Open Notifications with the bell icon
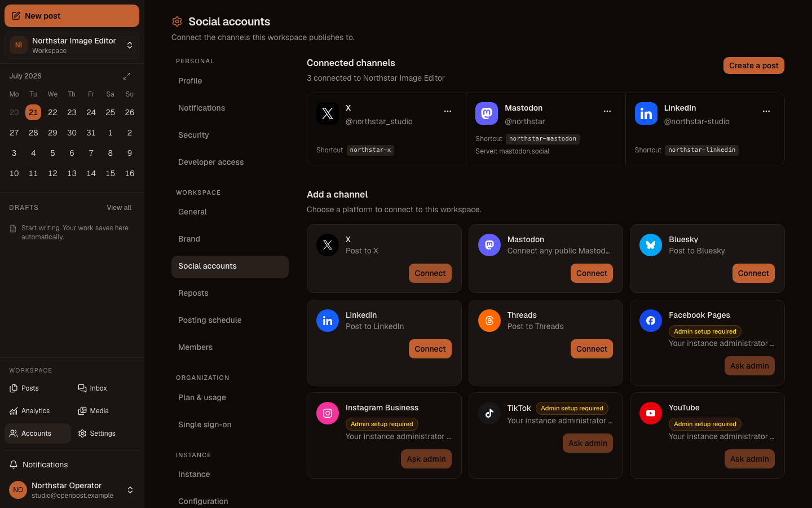Viewport: 812px width, 508px height. pyautogui.click(x=72, y=465)
